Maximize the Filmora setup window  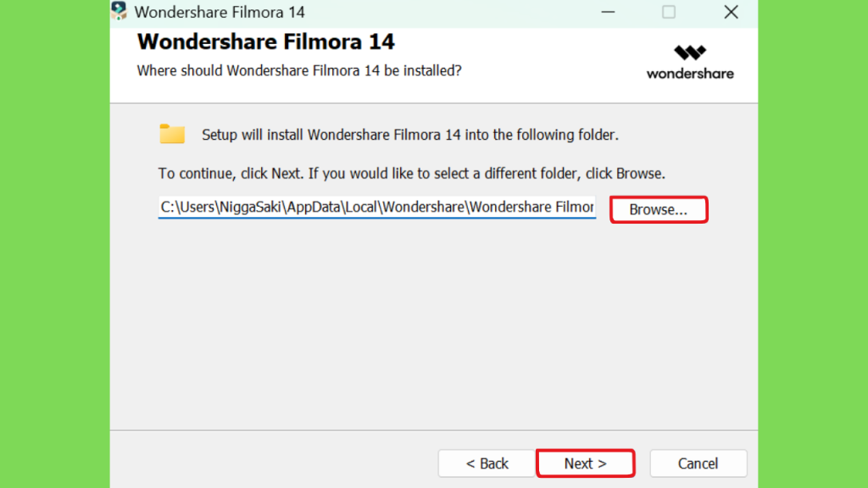pos(669,12)
